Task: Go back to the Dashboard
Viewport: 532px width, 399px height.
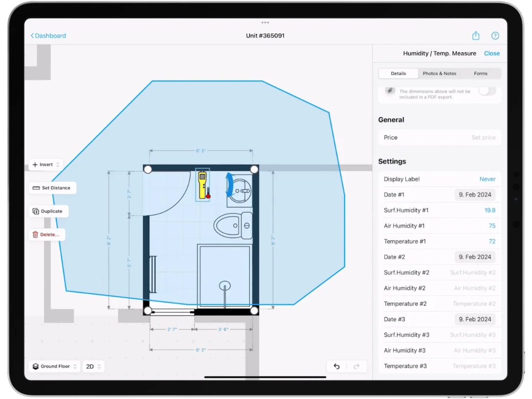Action: (48, 35)
